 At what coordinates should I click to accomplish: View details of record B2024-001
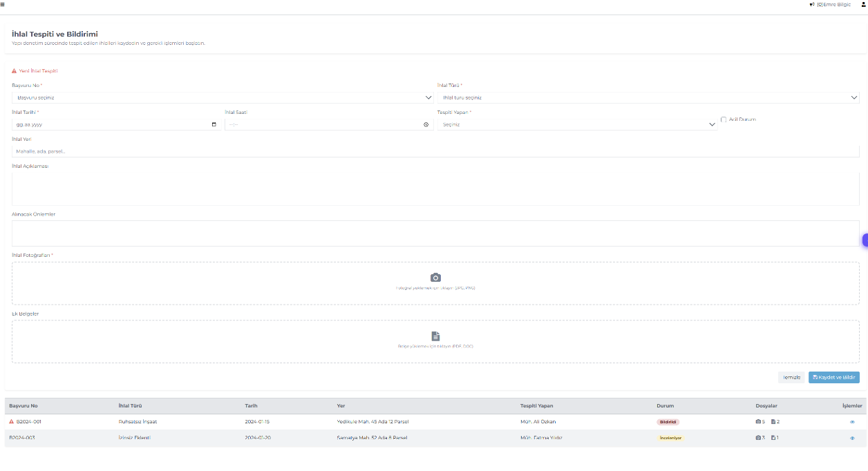coord(852,421)
